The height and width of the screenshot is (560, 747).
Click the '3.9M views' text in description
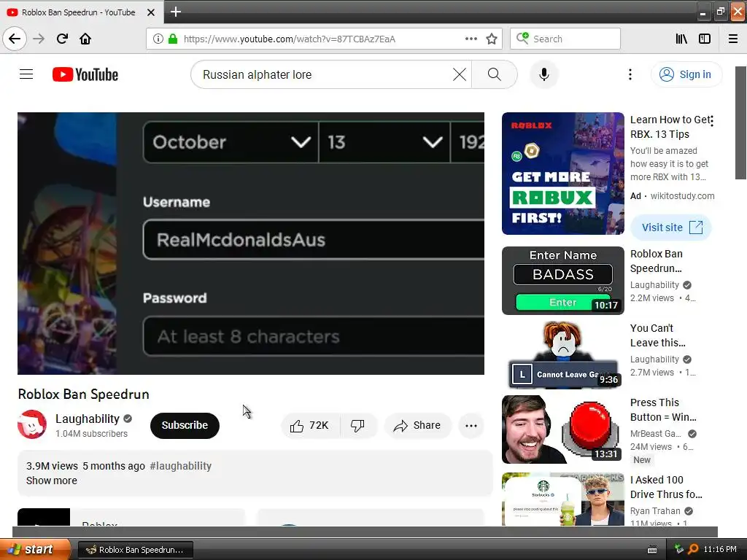click(x=52, y=466)
